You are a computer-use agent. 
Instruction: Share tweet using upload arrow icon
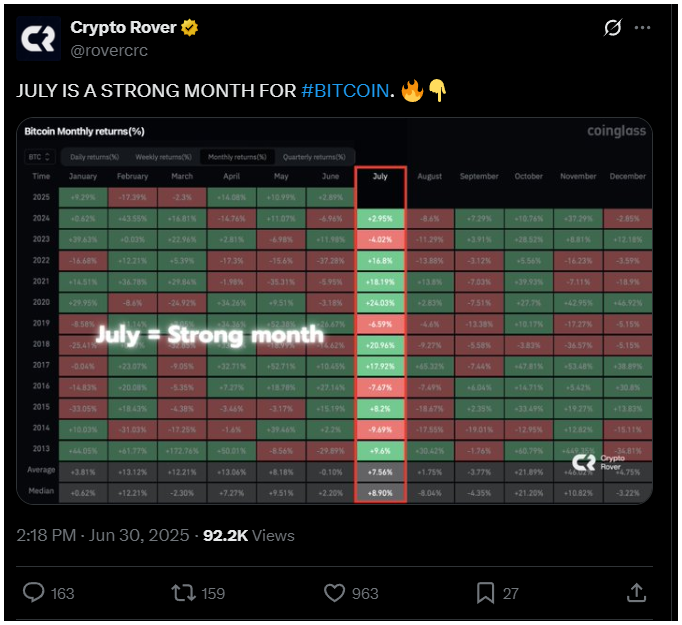point(636,593)
